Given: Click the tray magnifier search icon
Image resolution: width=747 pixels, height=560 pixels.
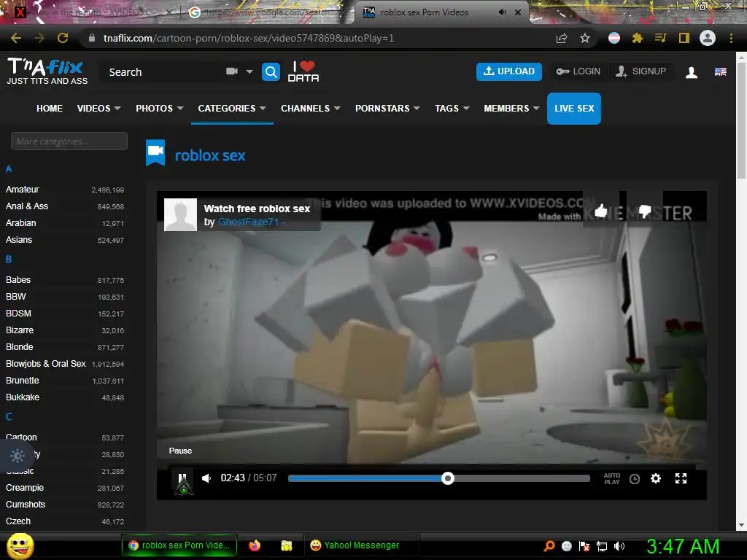Looking at the screenshot, I should (549, 545).
